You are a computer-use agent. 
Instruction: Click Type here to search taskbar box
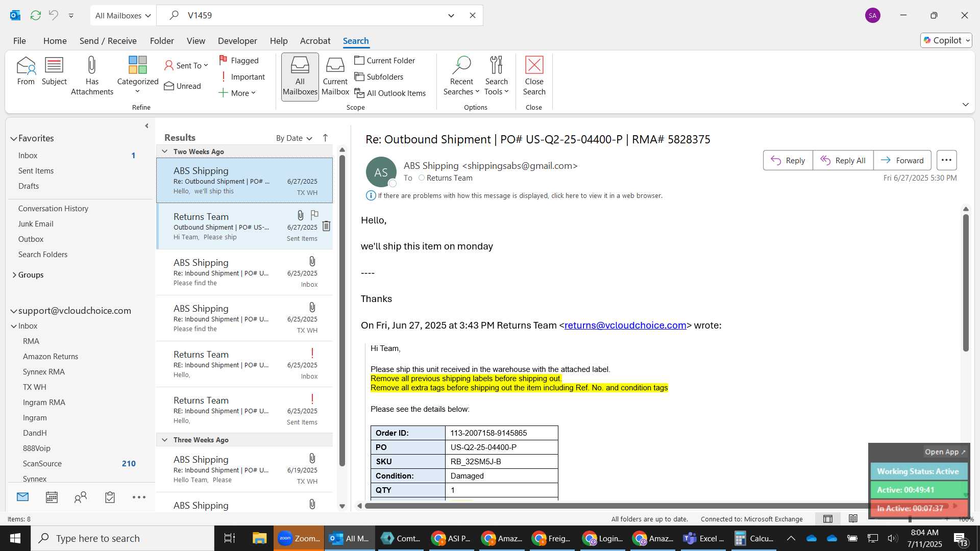(122, 538)
